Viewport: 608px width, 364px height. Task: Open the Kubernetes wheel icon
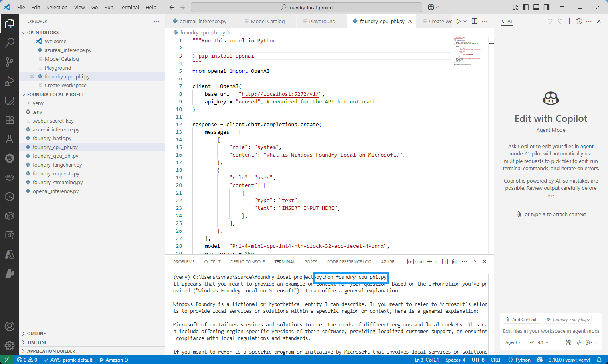(x=10, y=158)
